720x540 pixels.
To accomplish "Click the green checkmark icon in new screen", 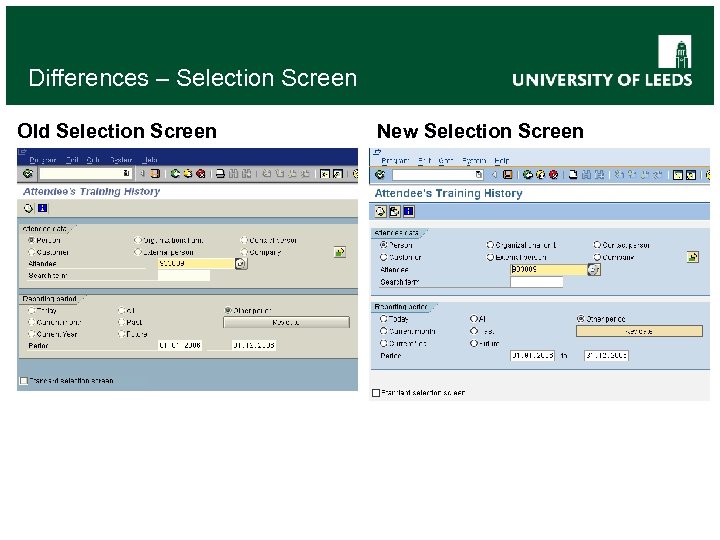I will click(380, 174).
